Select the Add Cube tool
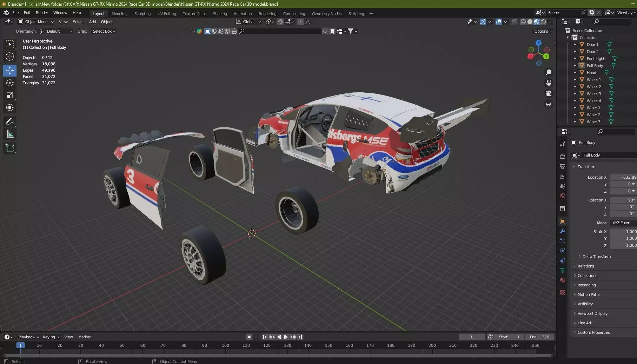 click(x=10, y=148)
